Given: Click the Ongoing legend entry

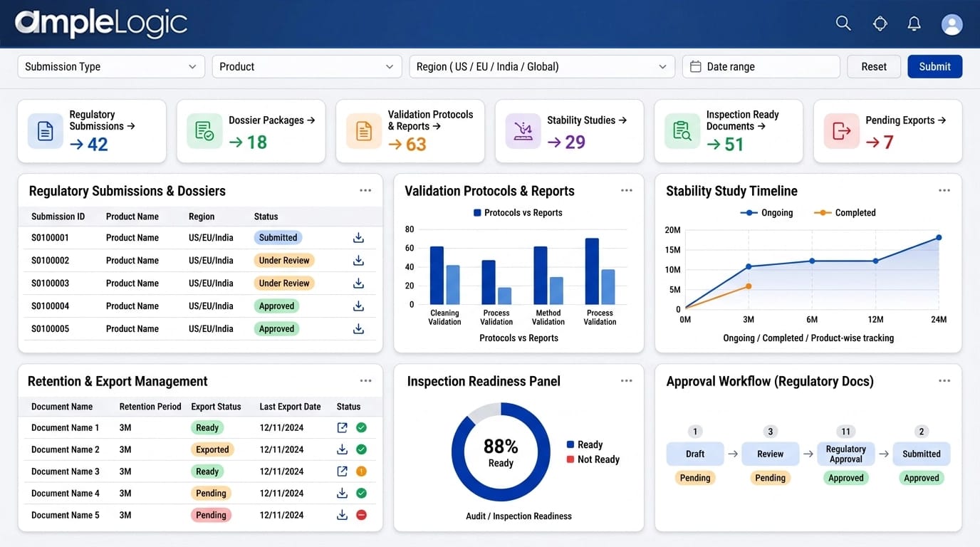Looking at the screenshot, I should click(766, 213).
